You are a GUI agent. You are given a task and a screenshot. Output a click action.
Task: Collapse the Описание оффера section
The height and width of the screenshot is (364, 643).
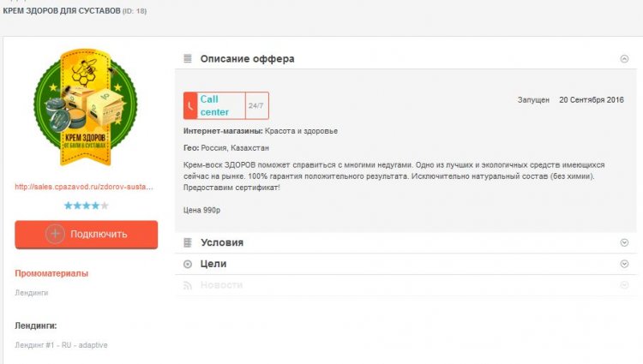(x=624, y=59)
